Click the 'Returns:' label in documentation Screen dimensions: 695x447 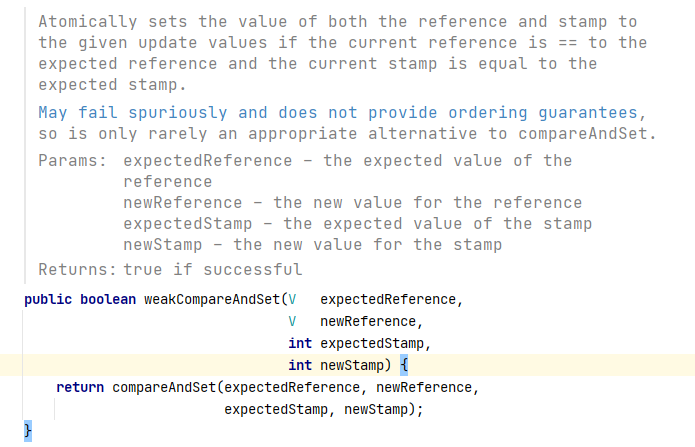click(78, 269)
